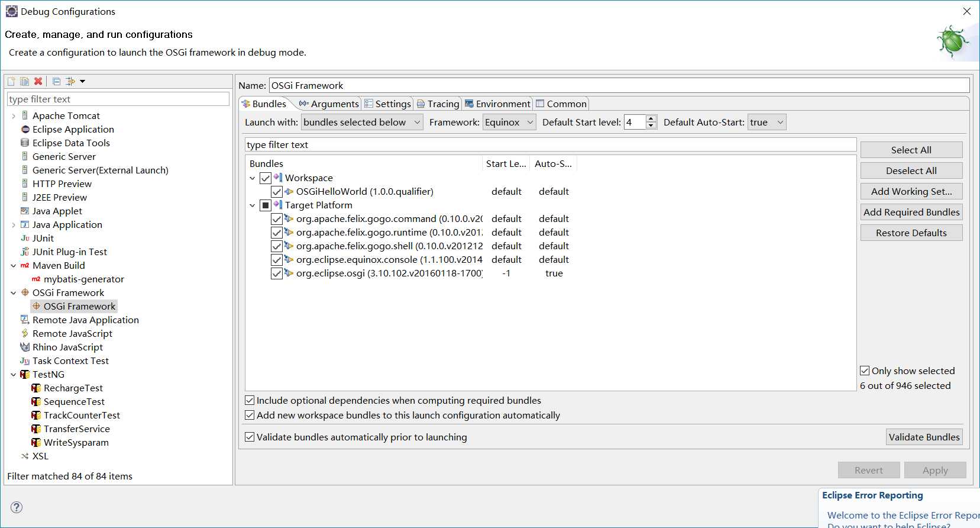Open the Launch with dropdown
Viewport: 980px width, 528px height.
pos(362,122)
